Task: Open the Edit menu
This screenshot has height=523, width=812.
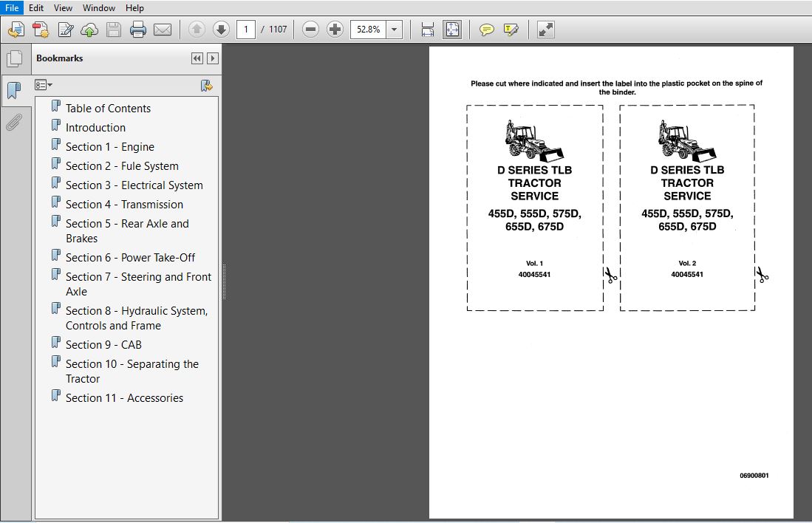Action: point(36,8)
